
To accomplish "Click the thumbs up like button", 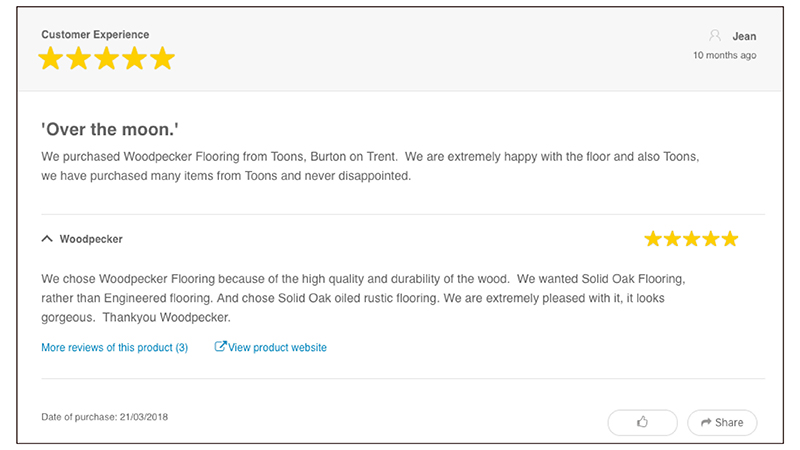I will click(x=642, y=422).
